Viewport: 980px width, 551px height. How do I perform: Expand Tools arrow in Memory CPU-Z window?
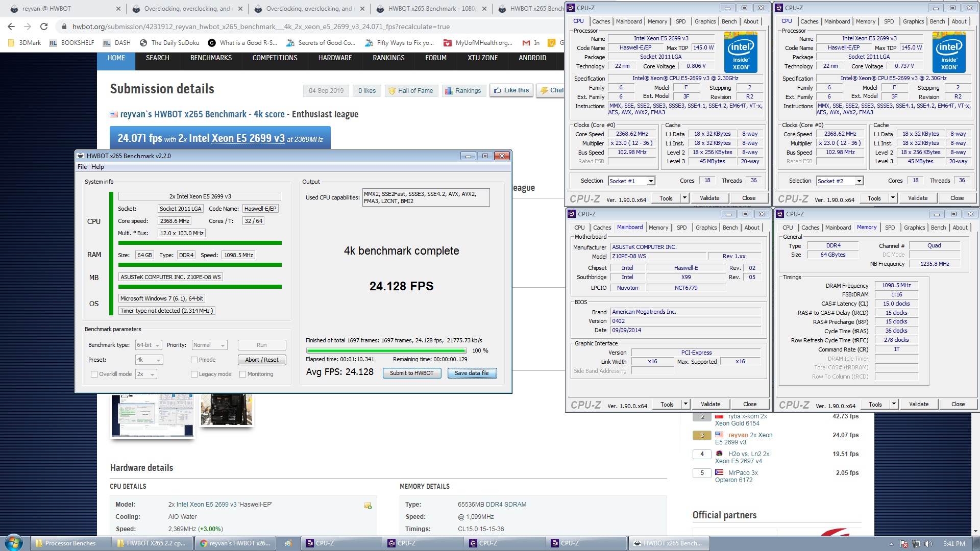[894, 404]
